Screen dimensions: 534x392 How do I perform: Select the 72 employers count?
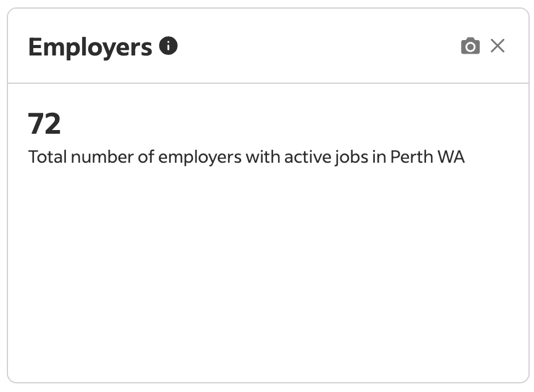coord(44,124)
